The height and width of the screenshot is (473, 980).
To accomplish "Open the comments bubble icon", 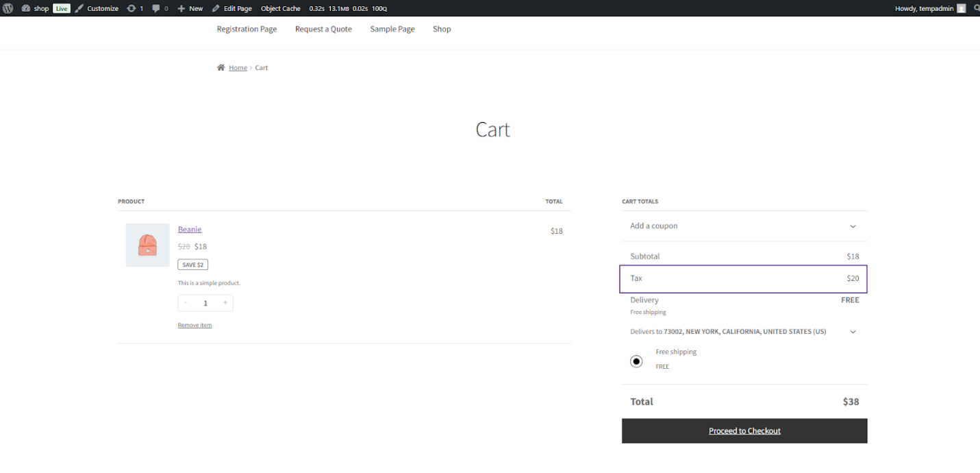I will (156, 8).
